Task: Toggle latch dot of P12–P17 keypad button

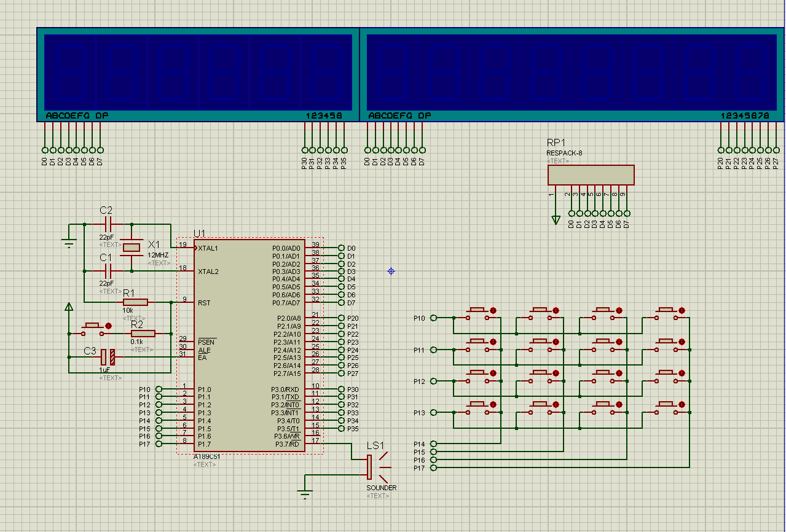Action: point(682,374)
